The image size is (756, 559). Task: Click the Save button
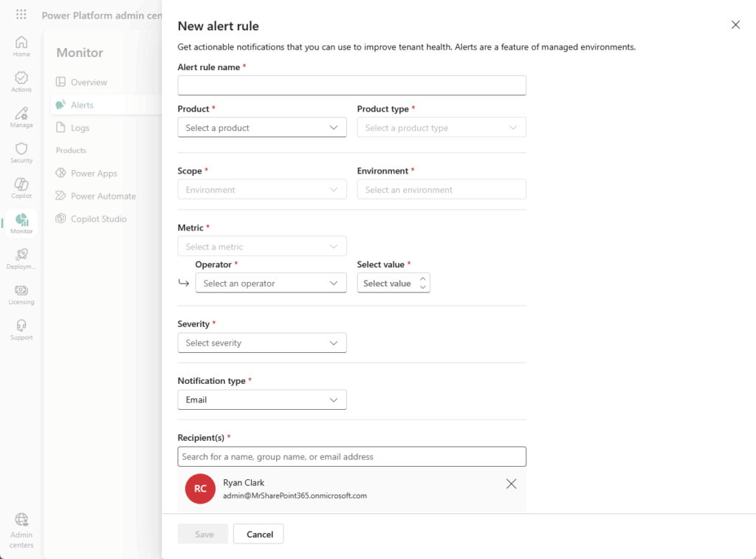203,534
